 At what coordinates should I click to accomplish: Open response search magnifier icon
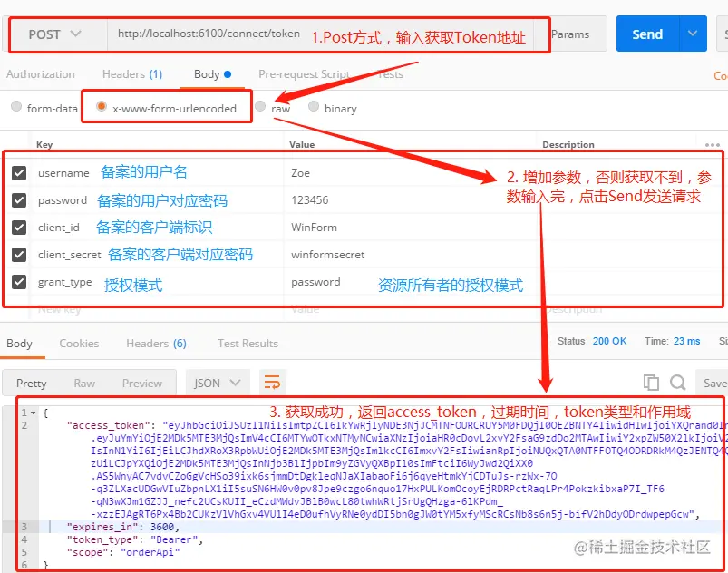678,383
